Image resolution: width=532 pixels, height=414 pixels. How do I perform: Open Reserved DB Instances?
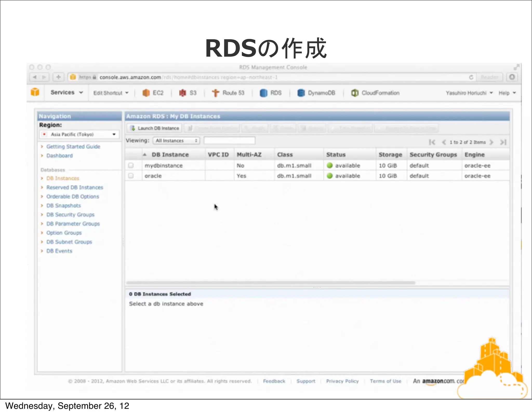click(75, 187)
